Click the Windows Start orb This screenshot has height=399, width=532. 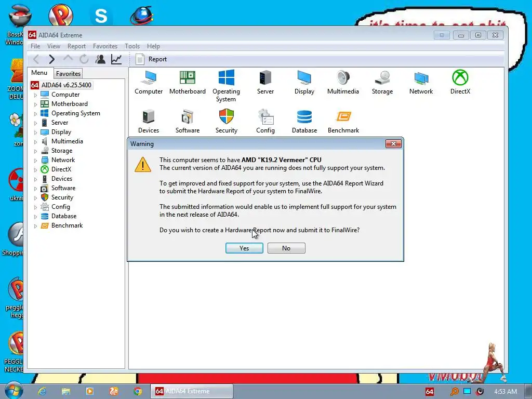pyautogui.click(x=14, y=391)
